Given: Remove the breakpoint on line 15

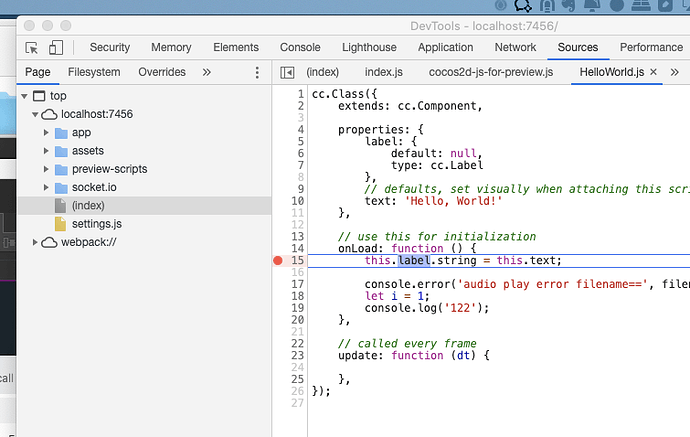Looking at the screenshot, I should click(x=278, y=261).
